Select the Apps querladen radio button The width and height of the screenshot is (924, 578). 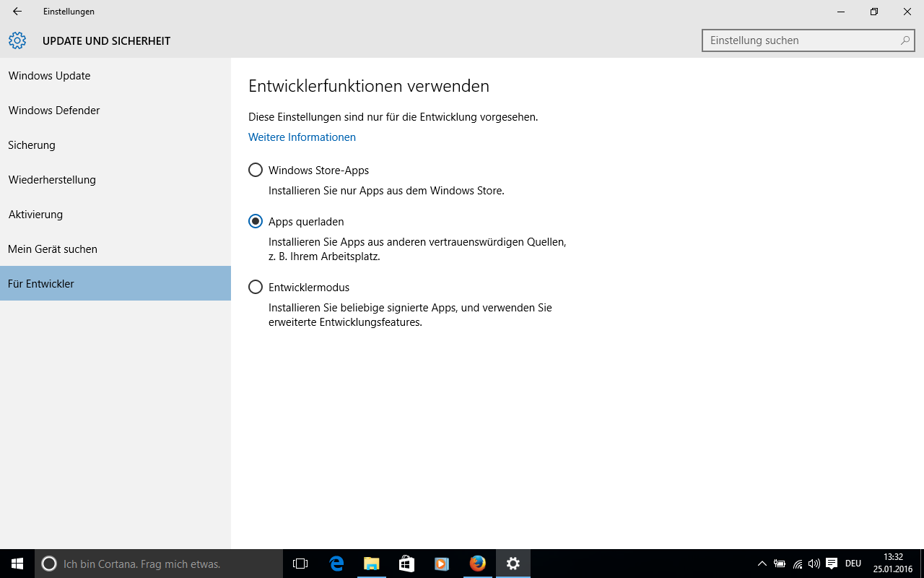click(256, 222)
